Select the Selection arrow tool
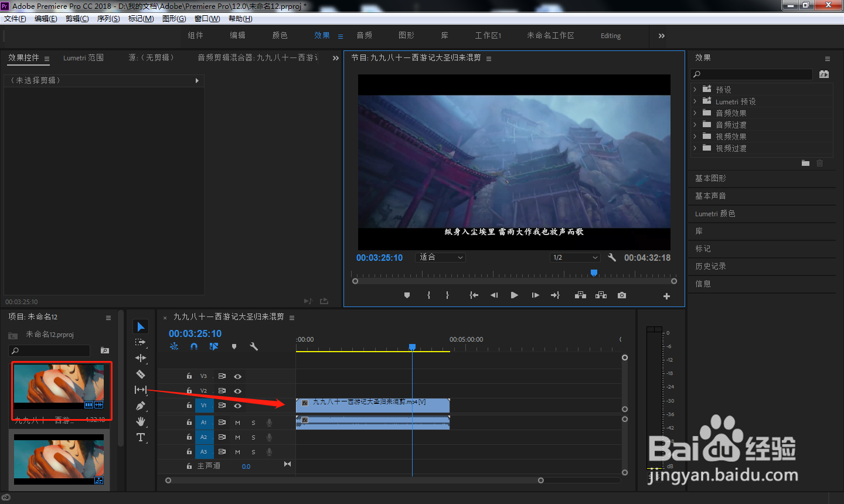The image size is (844, 504). (141, 326)
